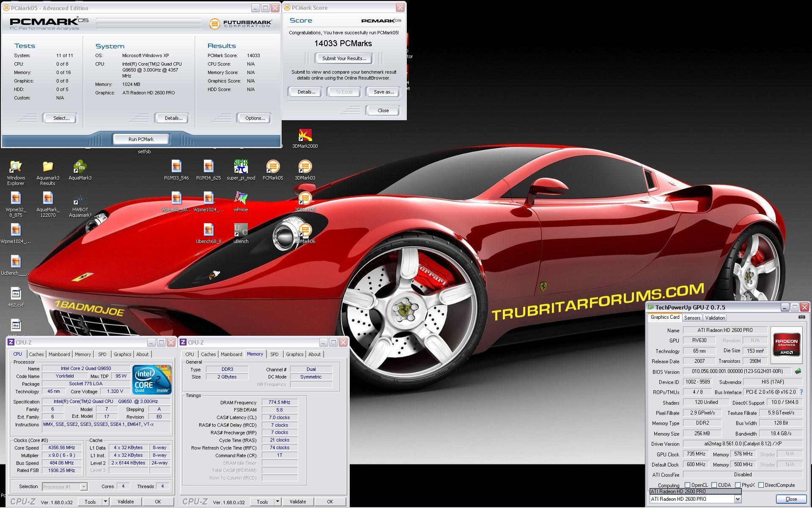Open the AquaMark_122070 file icon
This screenshot has width=812, height=508.
(x=48, y=204)
